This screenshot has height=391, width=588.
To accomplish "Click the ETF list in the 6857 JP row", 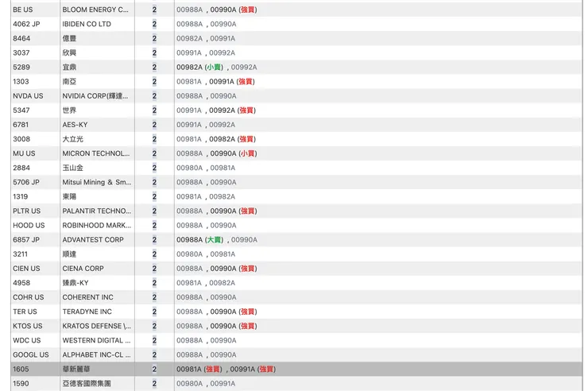I will point(217,239).
